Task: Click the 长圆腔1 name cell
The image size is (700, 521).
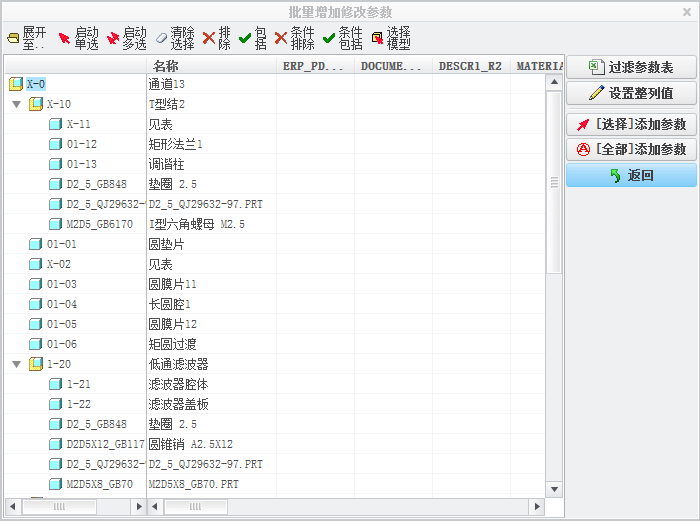Action: click(x=211, y=304)
